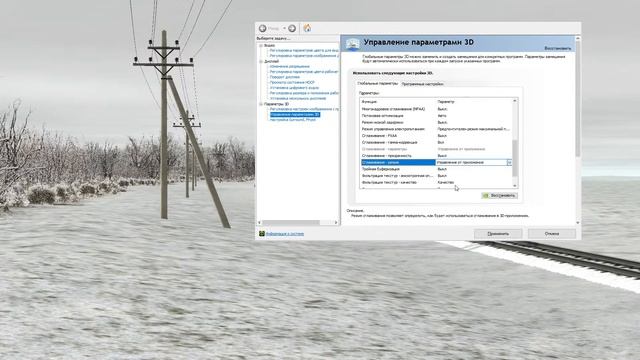Open Настройка Surround, PhysX
The height and width of the screenshot is (360, 640).
293,120
